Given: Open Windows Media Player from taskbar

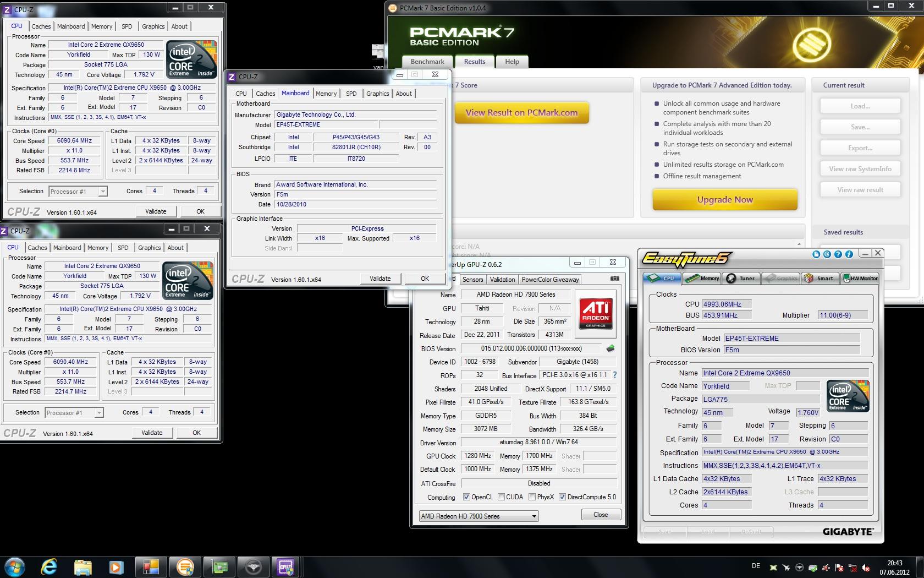Looking at the screenshot, I should (116, 566).
